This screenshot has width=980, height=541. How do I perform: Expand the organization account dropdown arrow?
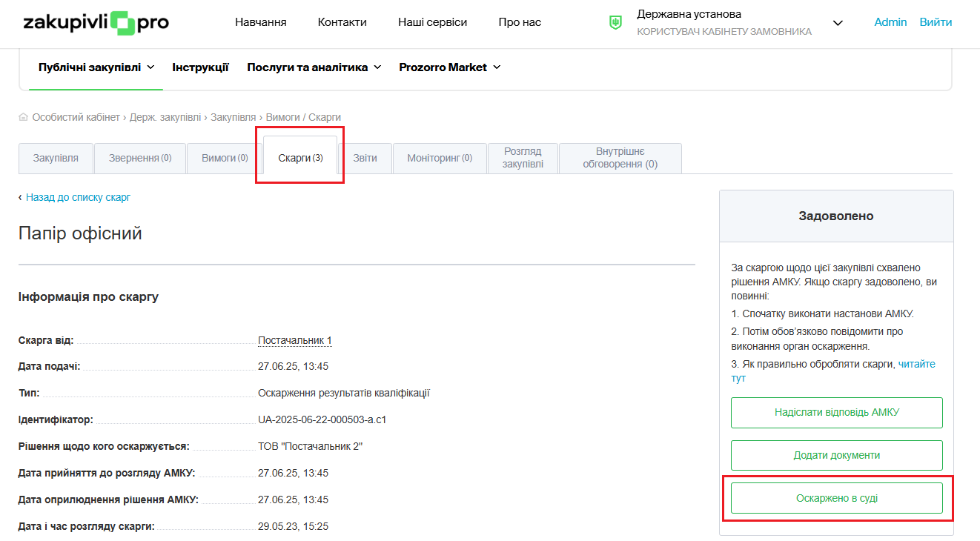[x=838, y=23]
